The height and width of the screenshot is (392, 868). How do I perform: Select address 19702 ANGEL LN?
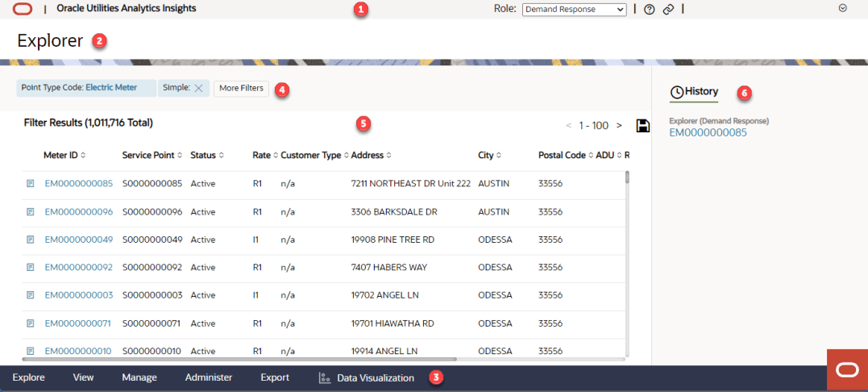(384, 295)
